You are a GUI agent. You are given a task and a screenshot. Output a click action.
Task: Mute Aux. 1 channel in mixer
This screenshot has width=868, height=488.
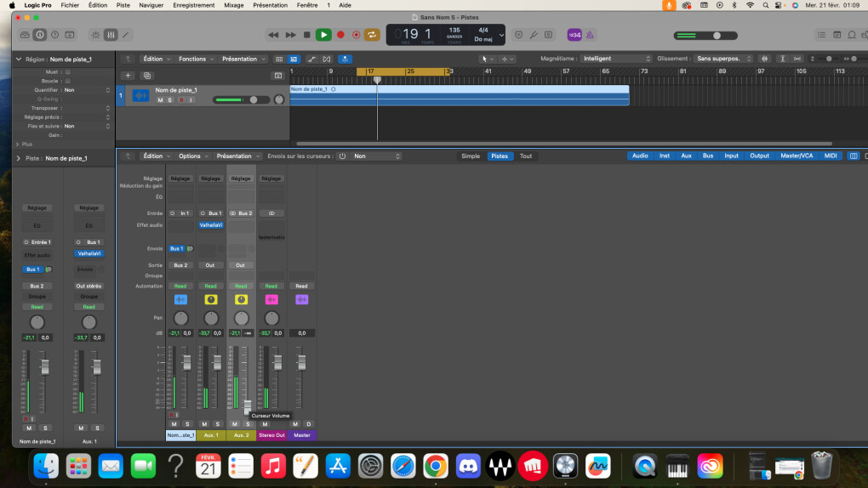[204, 424]
